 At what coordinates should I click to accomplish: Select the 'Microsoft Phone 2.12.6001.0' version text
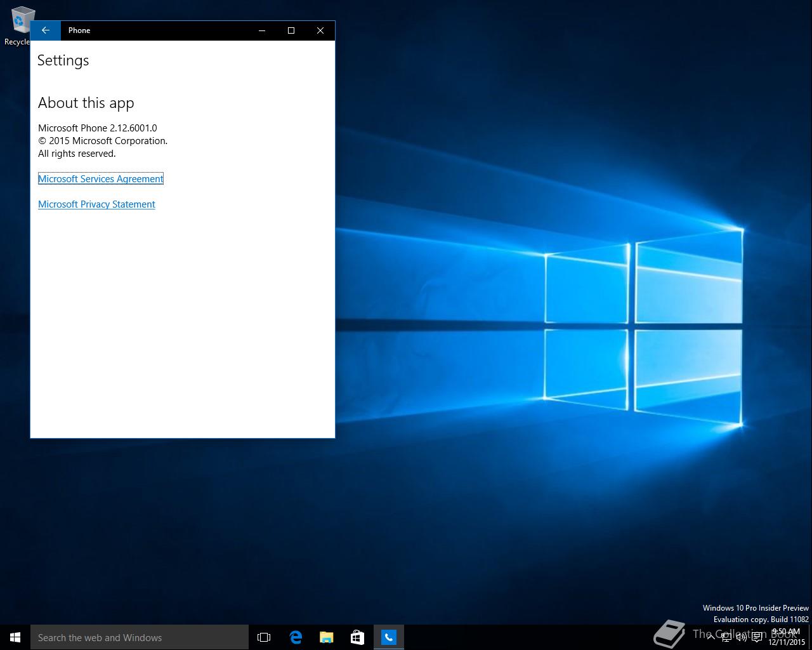98,128
